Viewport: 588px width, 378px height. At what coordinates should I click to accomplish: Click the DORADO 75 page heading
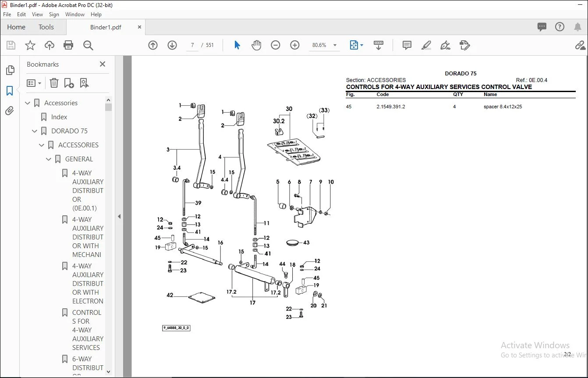(x=460, y=74)
